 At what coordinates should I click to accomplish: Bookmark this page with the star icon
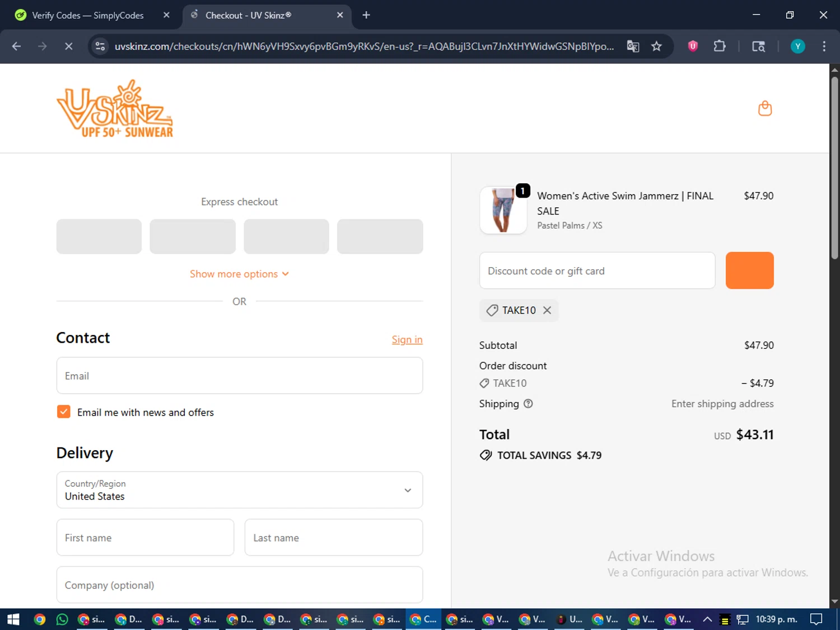656,46
